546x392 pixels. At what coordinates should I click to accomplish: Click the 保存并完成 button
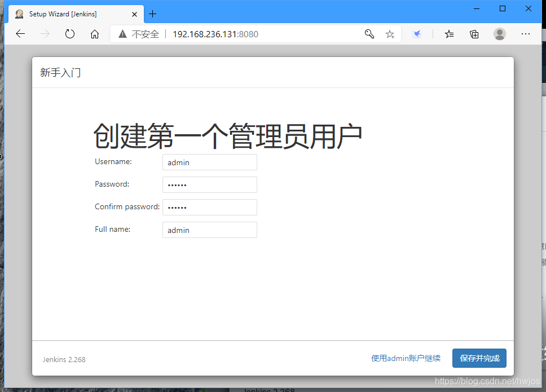(x=479, y=358)
